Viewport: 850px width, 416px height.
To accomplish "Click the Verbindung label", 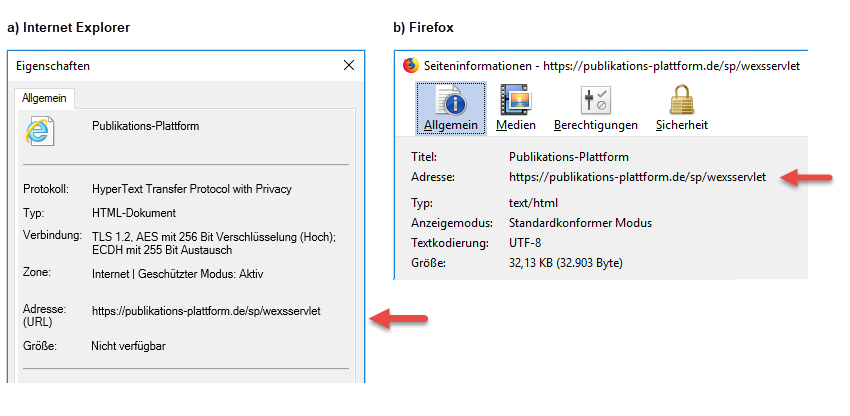I will (52, 236).
